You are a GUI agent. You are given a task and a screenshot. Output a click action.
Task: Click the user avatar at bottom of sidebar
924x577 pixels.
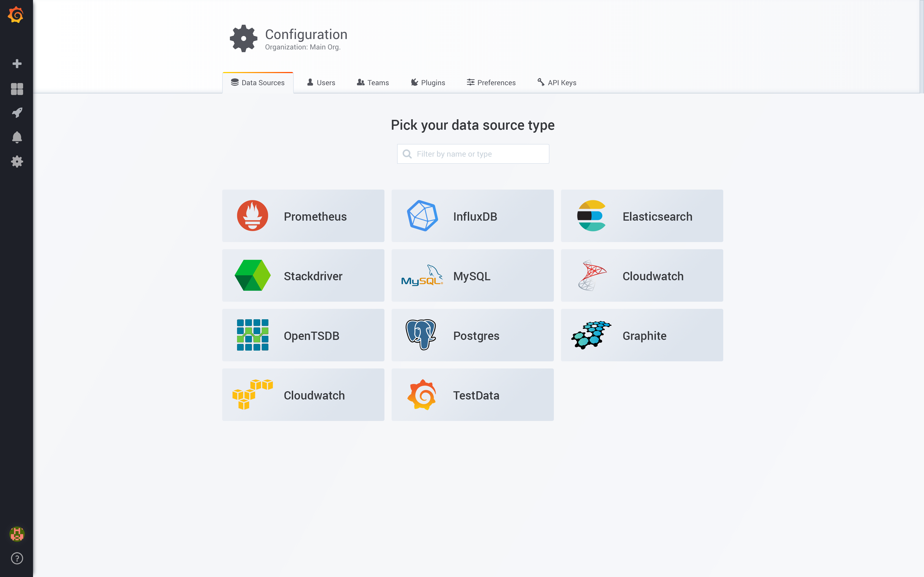[x=17, y=534]
